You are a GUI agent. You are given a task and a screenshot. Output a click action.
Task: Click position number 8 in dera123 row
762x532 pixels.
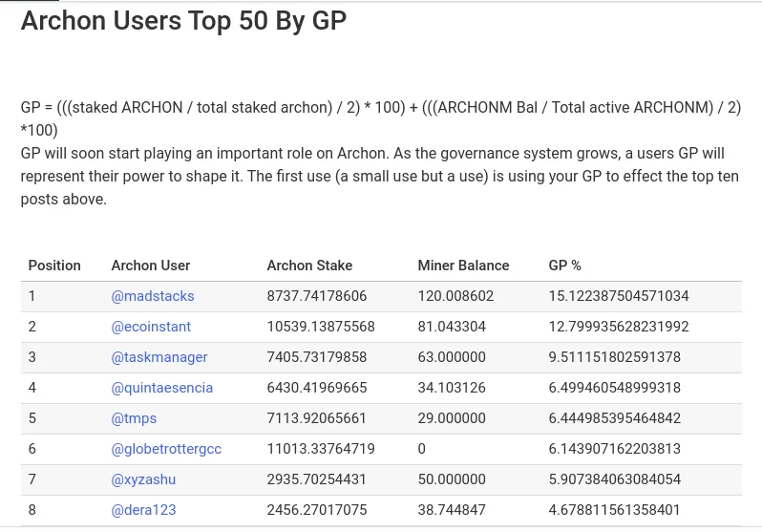click(32, 510)
